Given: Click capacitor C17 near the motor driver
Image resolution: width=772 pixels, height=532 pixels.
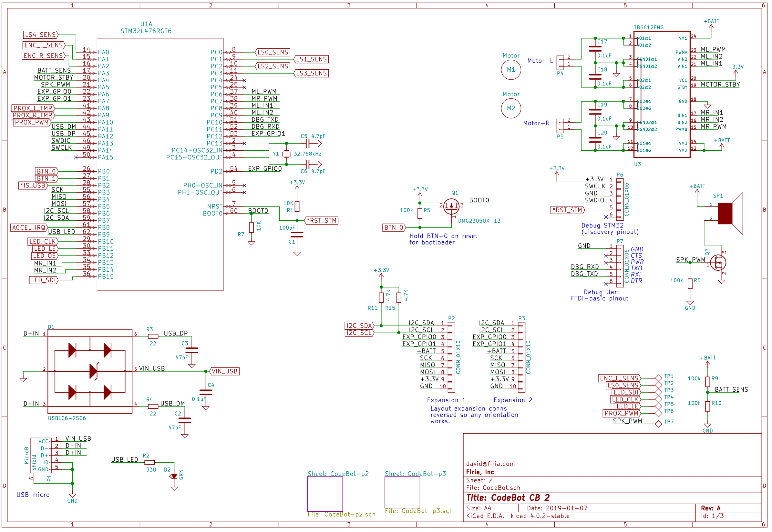Looking at the screenshot, I should point(595,49).
